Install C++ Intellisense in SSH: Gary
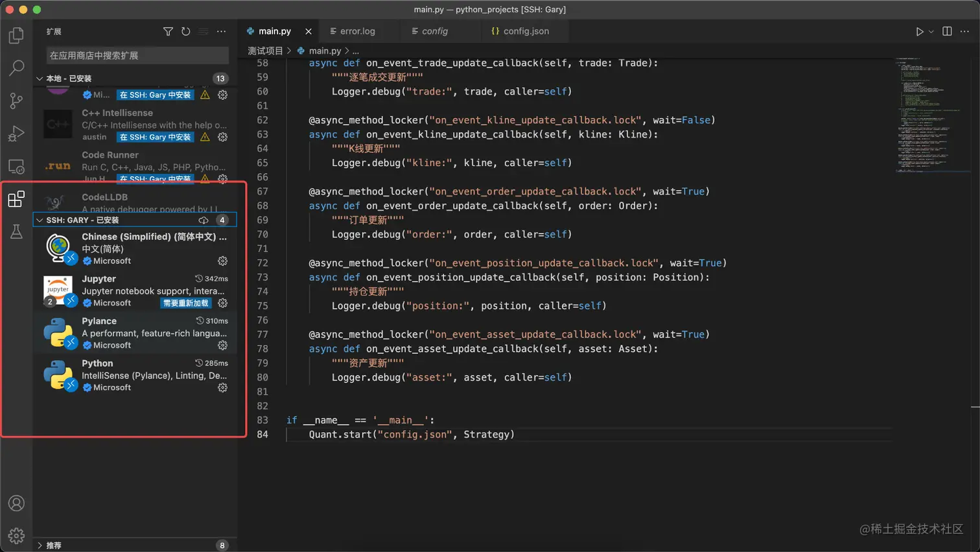980x552 pixels. tap(156, 137)
